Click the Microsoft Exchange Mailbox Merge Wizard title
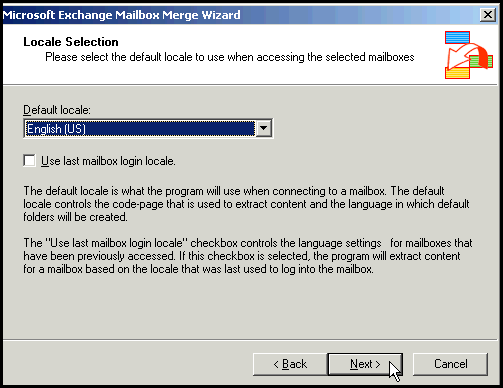The image size is (503, 388). (x=121, y=15)
